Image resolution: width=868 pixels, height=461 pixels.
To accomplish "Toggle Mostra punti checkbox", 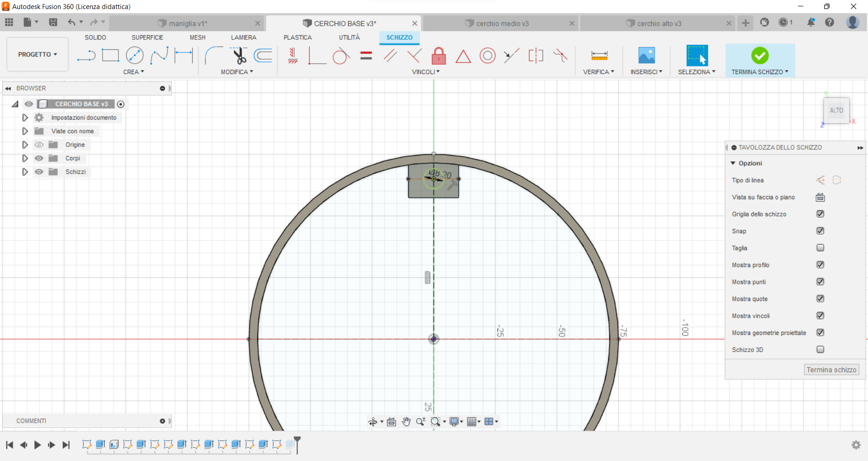I will (821, 282).
